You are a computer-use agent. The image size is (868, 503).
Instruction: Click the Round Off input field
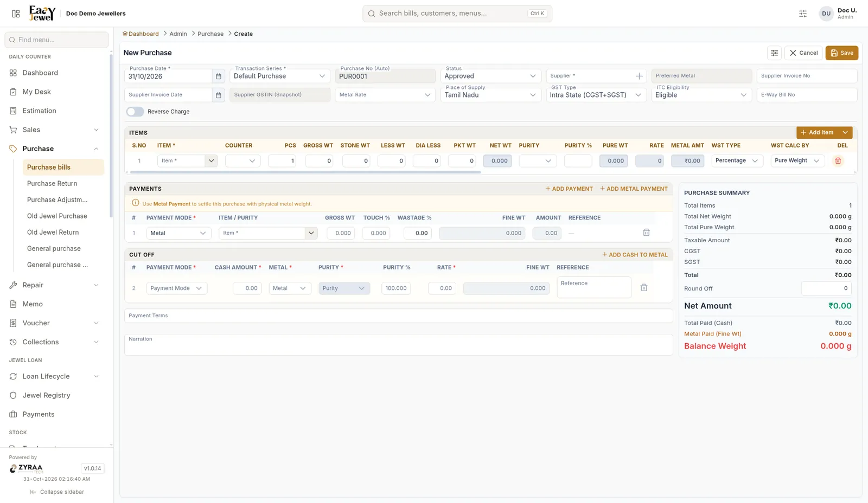pyautogui.click(x=826, y=288)
